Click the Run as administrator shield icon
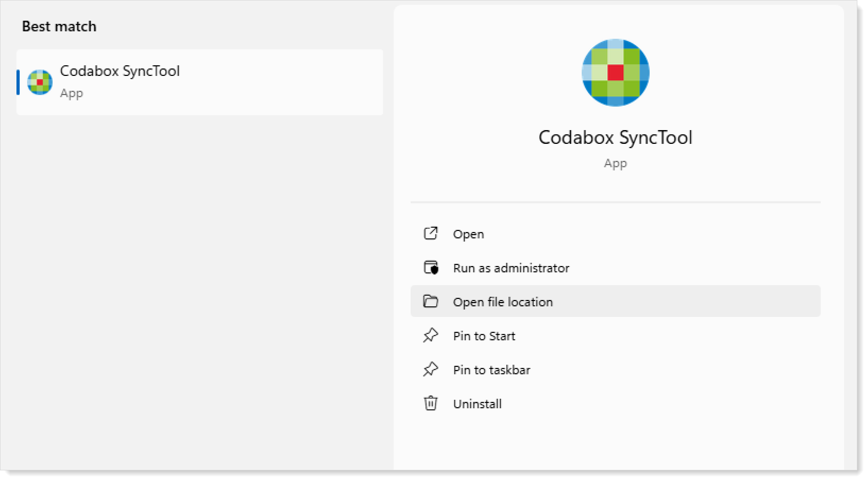Viewport: 868px width, 481px height. coord(431,268)
